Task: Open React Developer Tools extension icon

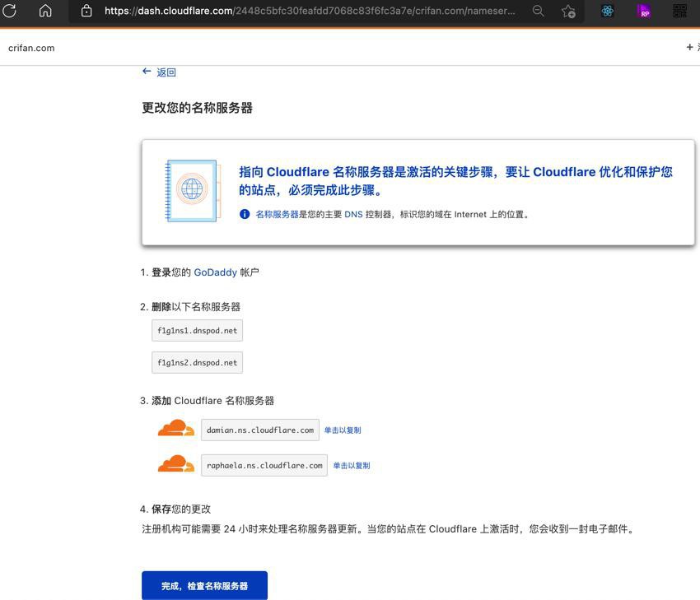Action: [x=607, y=11]
